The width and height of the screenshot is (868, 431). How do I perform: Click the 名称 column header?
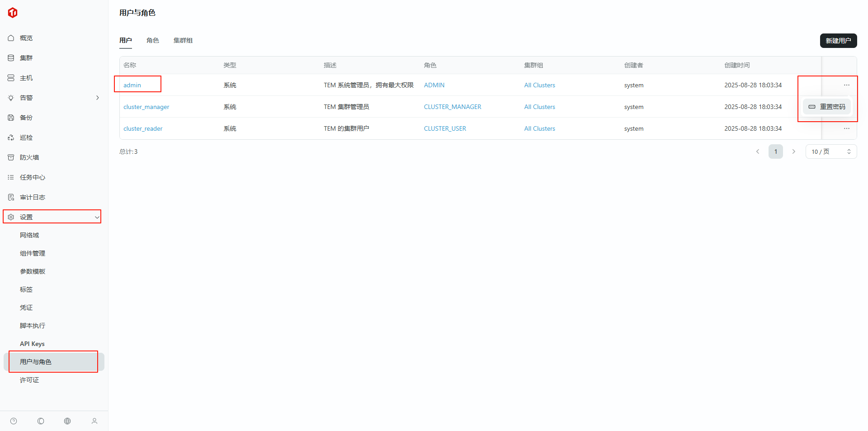[x=130, y=65]
